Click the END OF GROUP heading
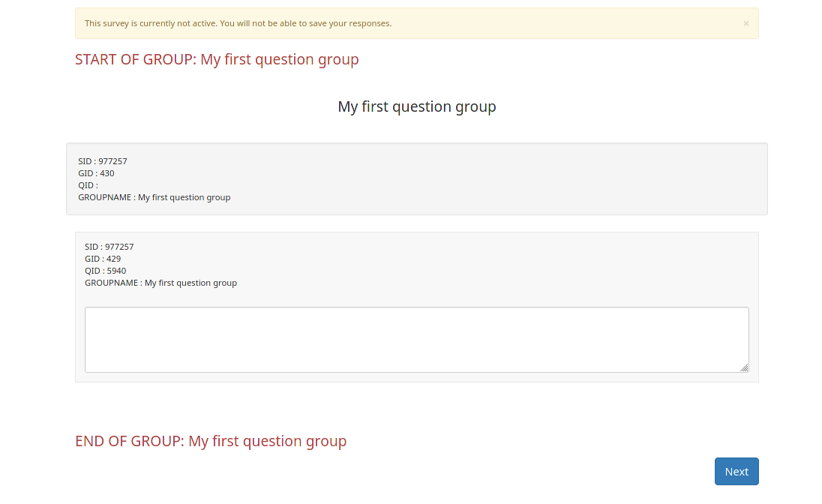The width and height of the screenshot is (822, 504). 211,441
